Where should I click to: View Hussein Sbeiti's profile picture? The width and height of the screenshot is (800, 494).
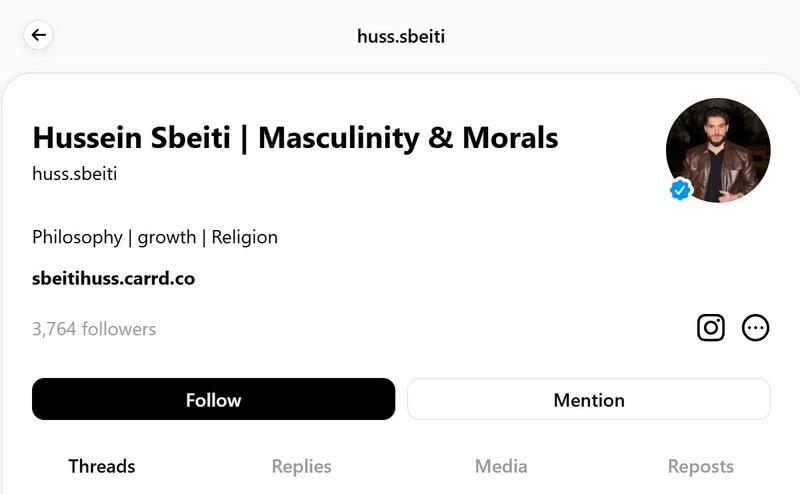click(x=718, y=150)
